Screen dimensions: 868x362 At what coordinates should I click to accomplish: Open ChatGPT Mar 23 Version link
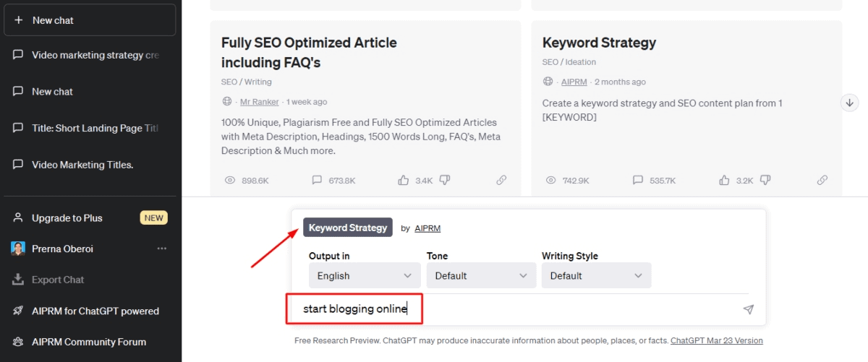pyautogui.click(x=716, y=340)
